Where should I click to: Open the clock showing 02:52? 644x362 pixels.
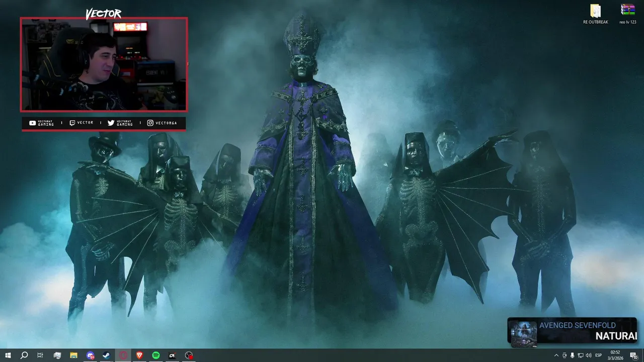615,355
